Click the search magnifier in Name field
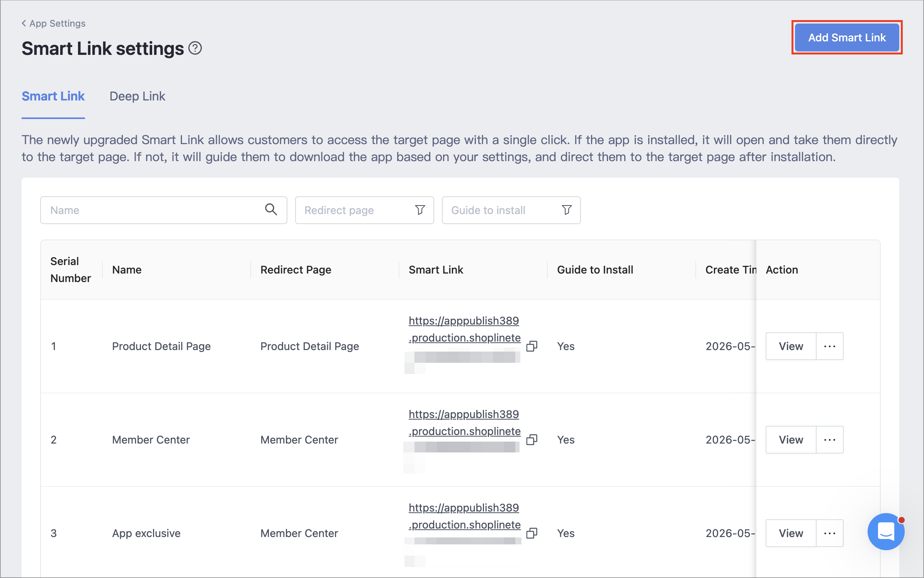924x578 pixels. point(271,210)
